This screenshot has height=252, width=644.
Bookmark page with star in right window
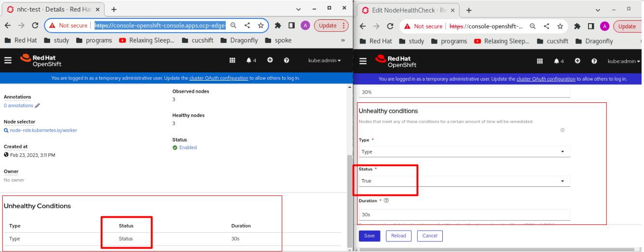pos(560,26)
